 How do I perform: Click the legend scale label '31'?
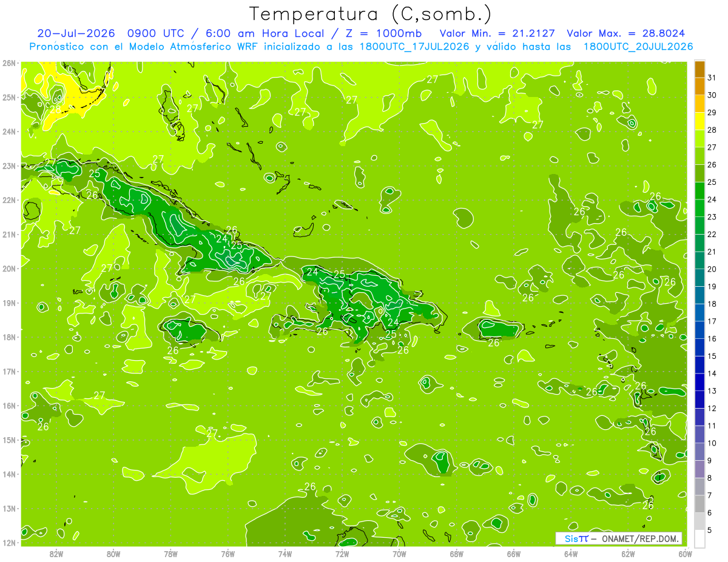[x=712, y=78]
